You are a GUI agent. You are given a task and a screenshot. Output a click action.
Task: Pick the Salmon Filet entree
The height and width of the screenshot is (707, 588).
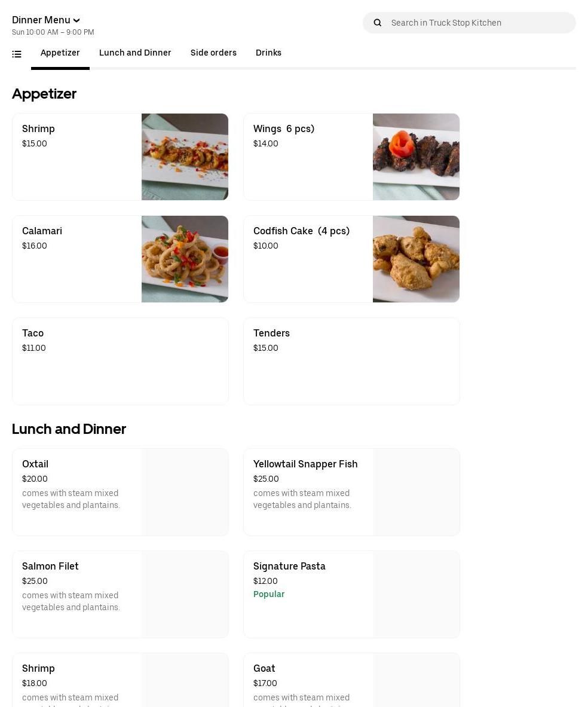120,594
